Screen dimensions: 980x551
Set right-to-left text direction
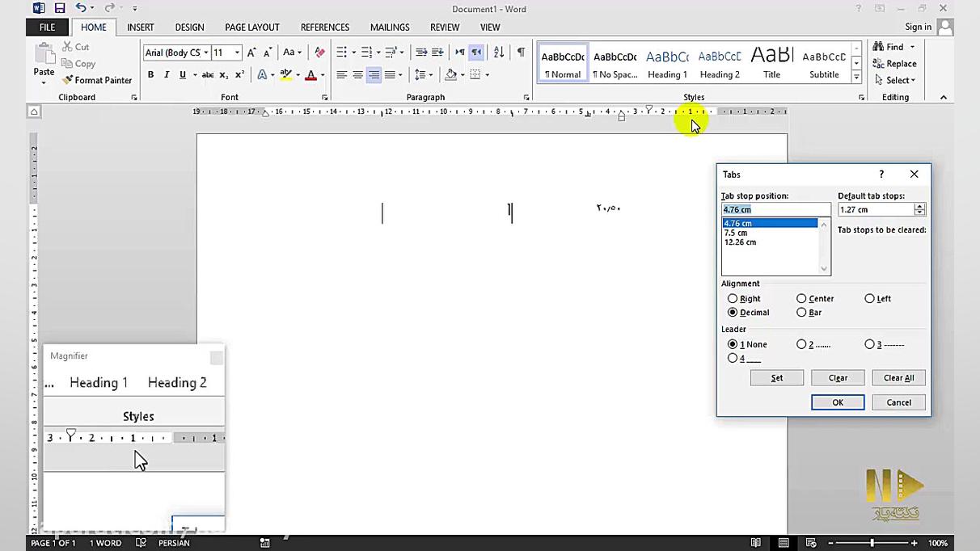(x=476, y=53)
